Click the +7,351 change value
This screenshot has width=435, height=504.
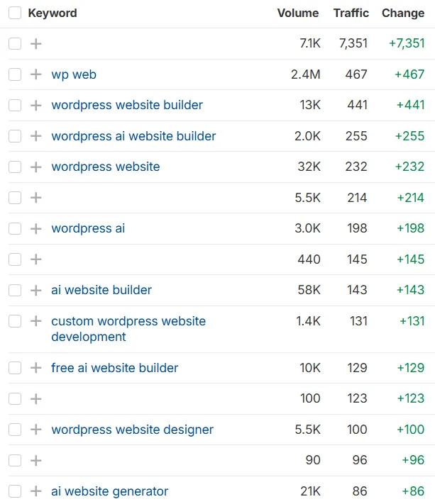[x=407, y=43]
